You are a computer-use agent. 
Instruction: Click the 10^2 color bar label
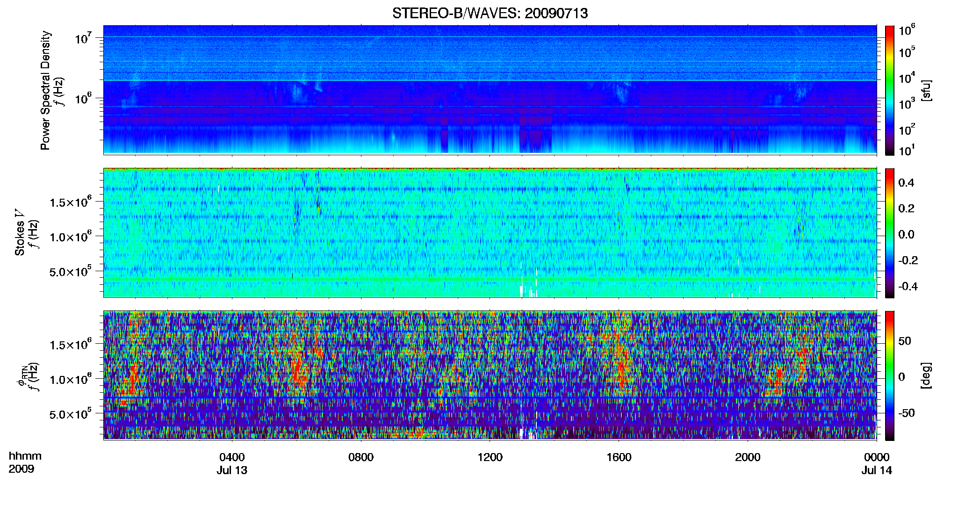coord(907,130)
